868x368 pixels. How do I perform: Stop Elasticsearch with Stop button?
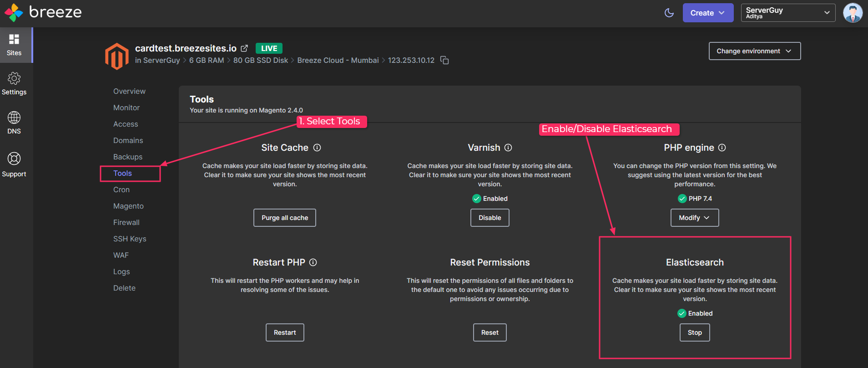click(695, 332)
